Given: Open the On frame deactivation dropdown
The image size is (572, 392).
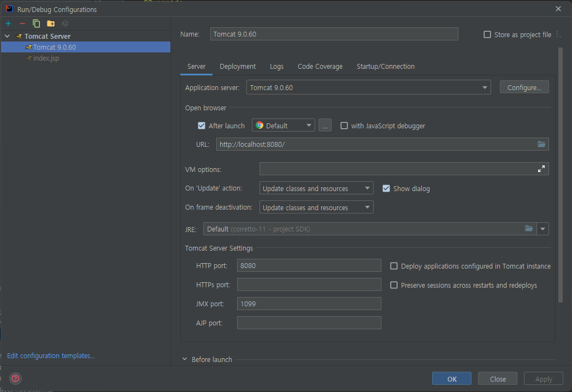Looking at the screenshot, I should tap(316, 207).
